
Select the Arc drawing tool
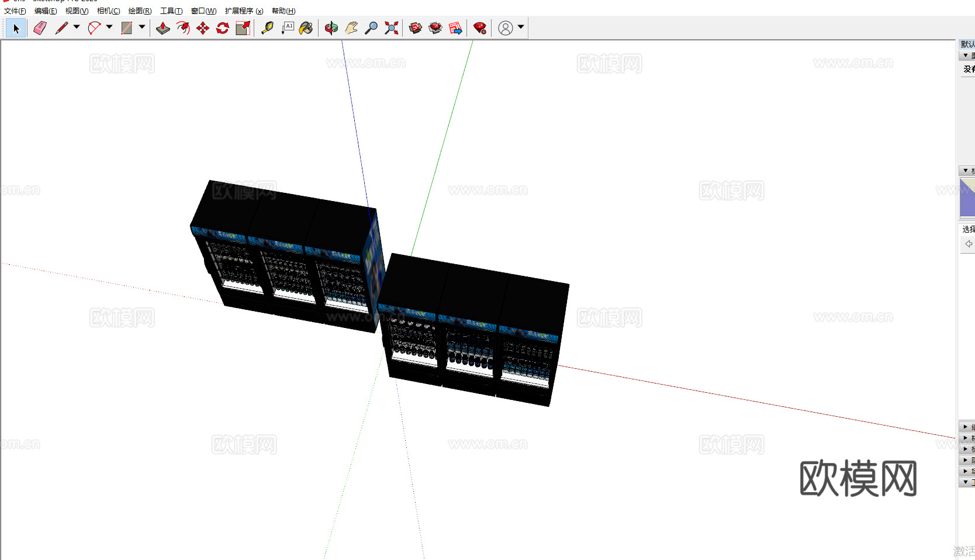point(94,28)
